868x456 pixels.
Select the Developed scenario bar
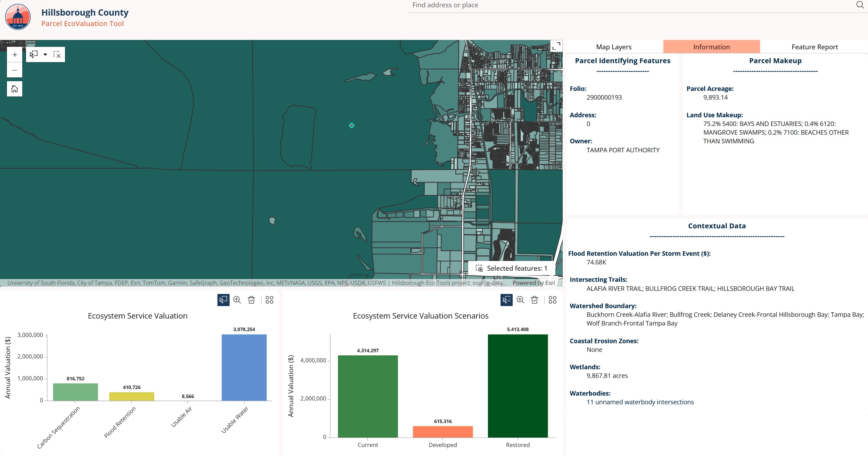pos(443,432)
